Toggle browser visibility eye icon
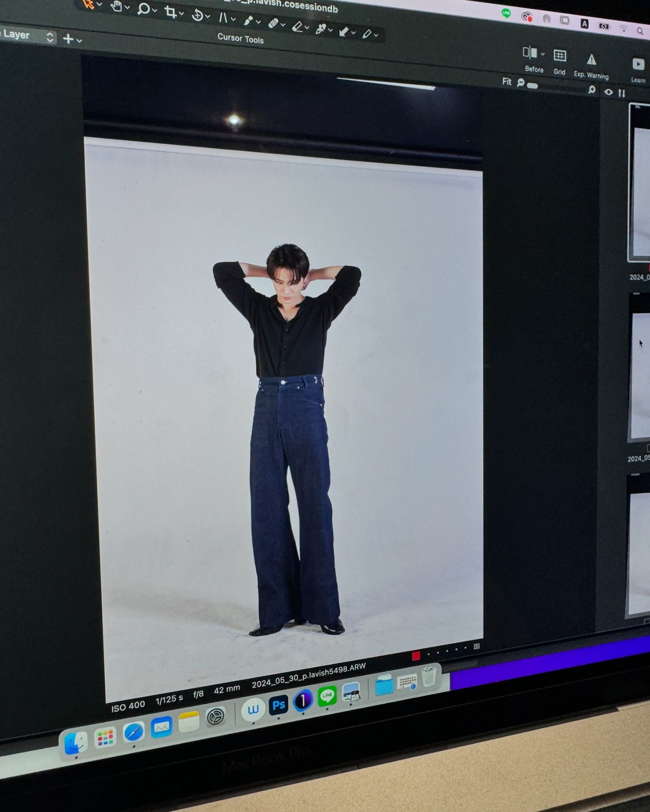 click(x=609, y=92)
